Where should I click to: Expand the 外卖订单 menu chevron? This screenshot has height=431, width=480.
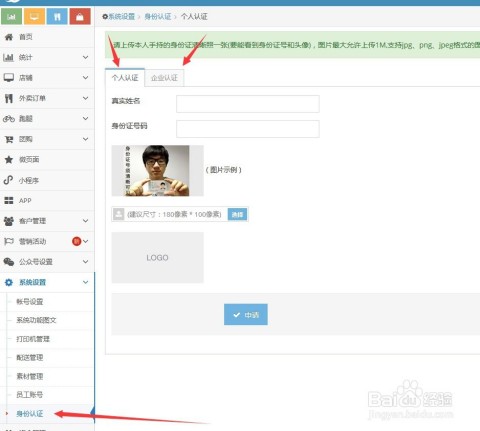tap(86, 98)
